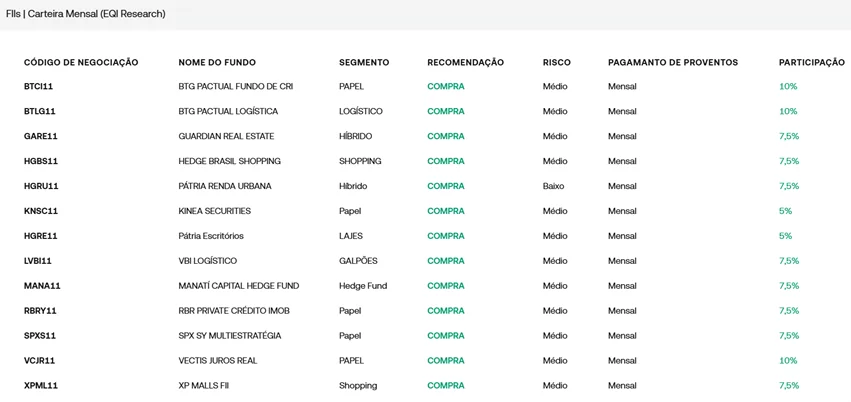Screen dimensions: 851x402
Task: Click the HGRE11 trading code
Action: pyautogui.click(x=41, y=236)
